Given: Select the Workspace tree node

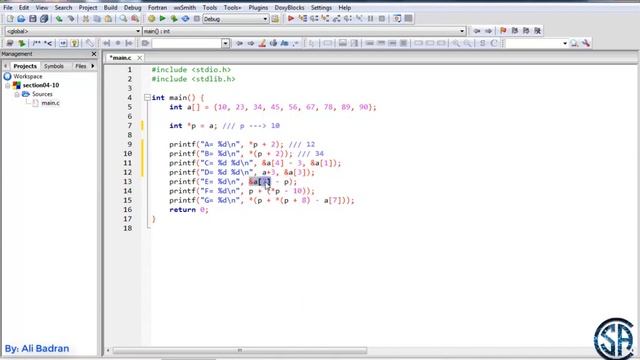Looking at the screenshot, I should point(27,76).
